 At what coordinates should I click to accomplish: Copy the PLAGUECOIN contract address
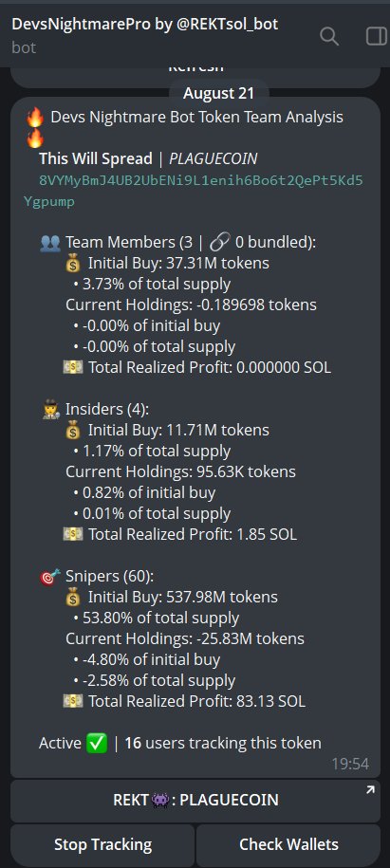click(x=194, y=191)
